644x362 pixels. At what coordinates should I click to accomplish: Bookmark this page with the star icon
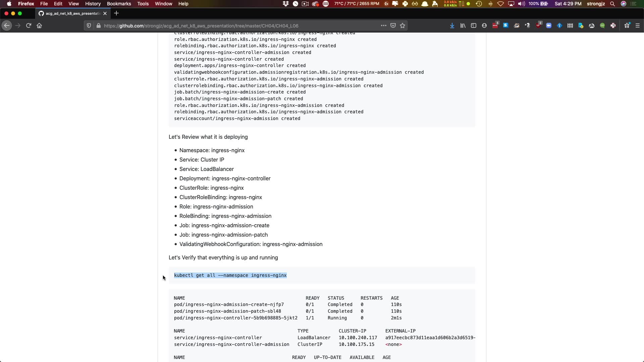pos(402,26)
